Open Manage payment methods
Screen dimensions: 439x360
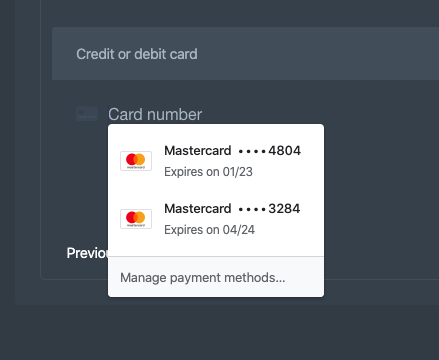203,278
